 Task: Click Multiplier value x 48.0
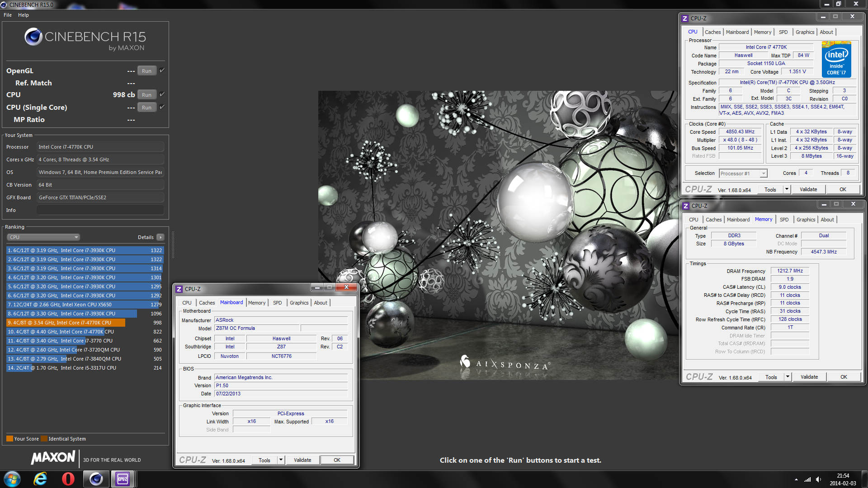741,140
